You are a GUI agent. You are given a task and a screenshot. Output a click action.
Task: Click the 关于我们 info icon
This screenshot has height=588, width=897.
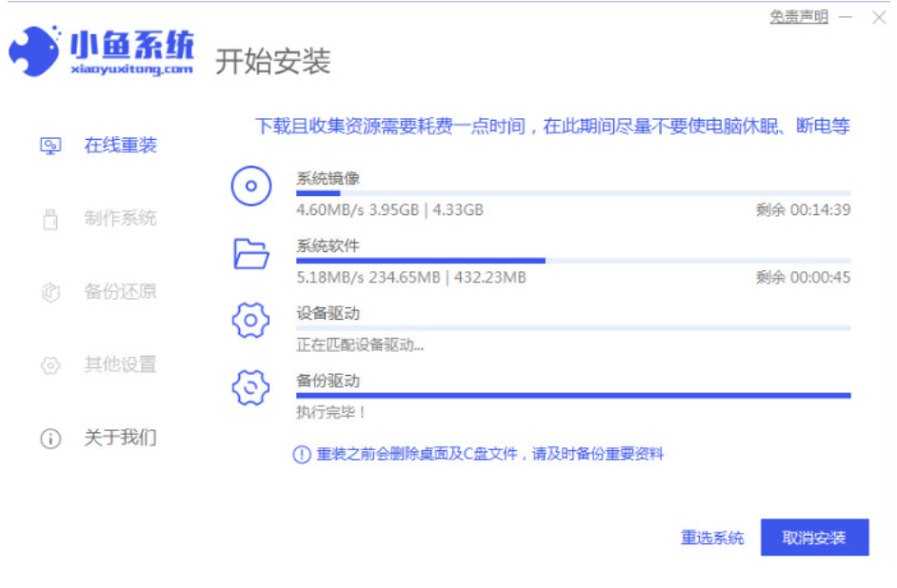point(50,439)
